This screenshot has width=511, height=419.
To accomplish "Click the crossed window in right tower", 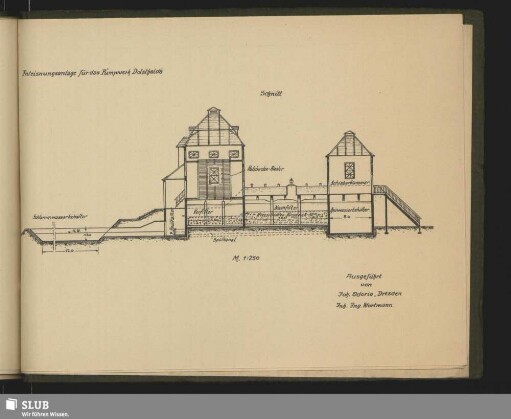I will [349, 171].
